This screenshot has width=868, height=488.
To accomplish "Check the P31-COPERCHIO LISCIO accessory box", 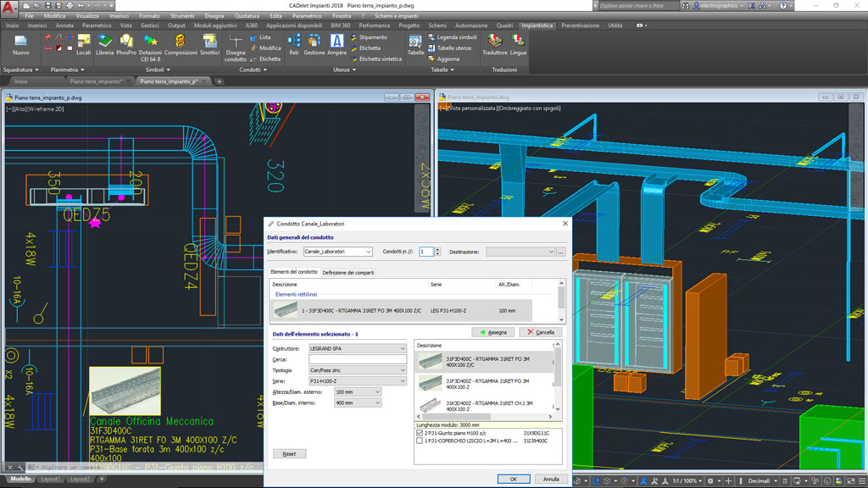I will (420, 441).
